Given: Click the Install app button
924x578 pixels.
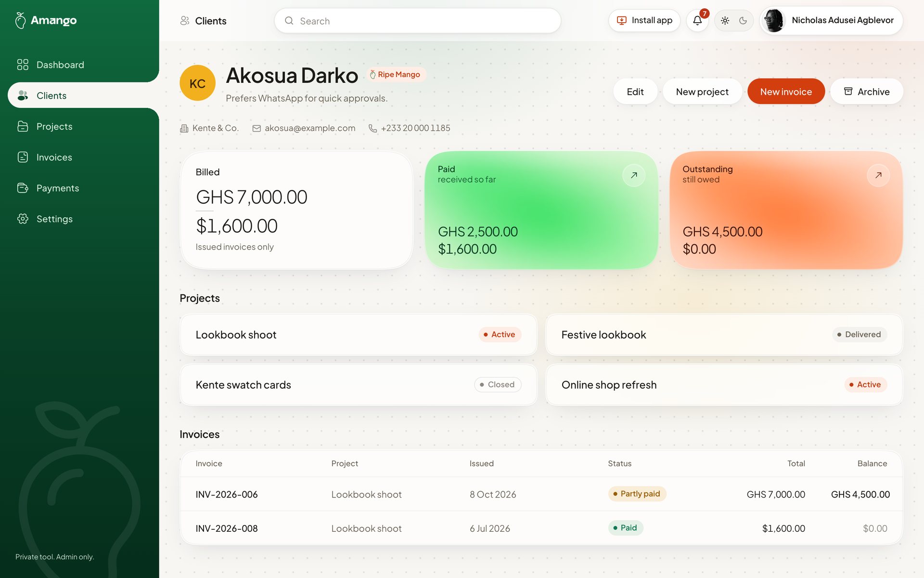Looking at the screenshot, I should tap(644, 21).
